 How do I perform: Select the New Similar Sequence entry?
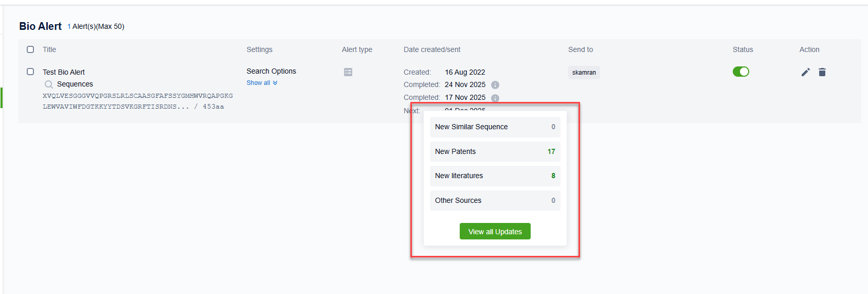495,127
